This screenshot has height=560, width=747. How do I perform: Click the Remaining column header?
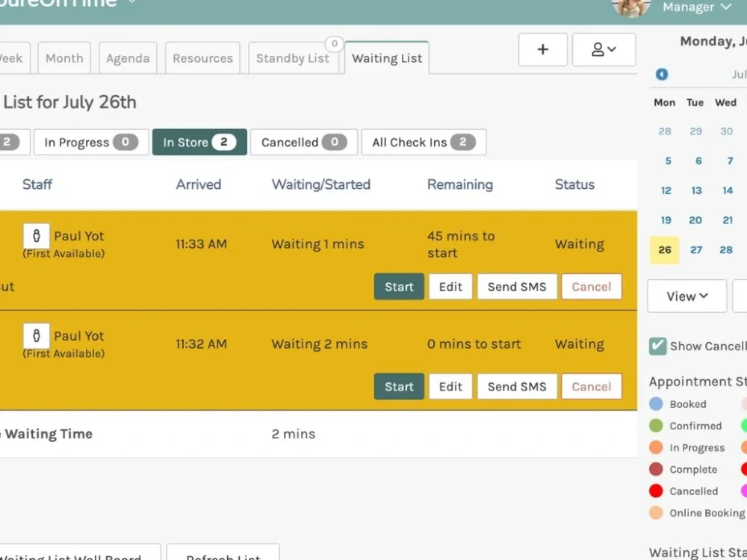click(x=460, y=184)
